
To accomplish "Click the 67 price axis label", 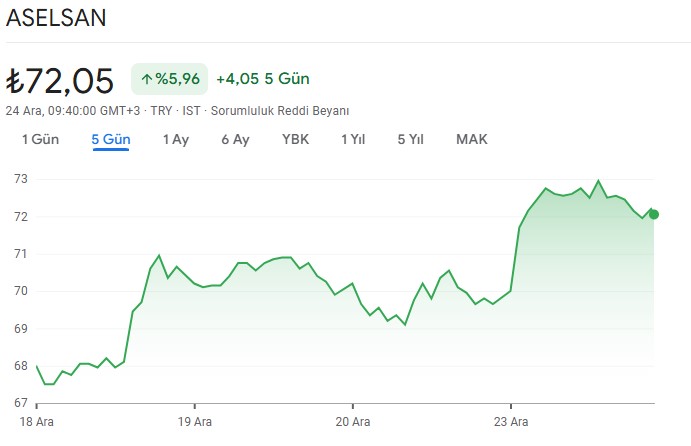I will 21,403.
